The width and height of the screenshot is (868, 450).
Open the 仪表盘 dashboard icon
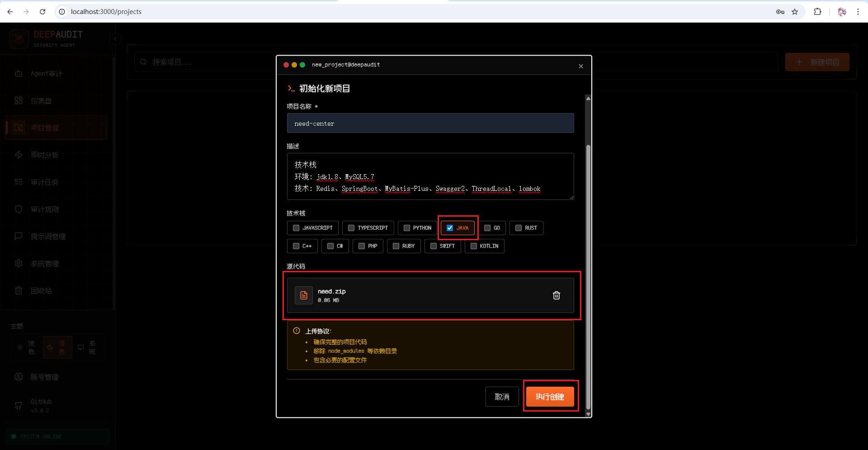point(19,100)
